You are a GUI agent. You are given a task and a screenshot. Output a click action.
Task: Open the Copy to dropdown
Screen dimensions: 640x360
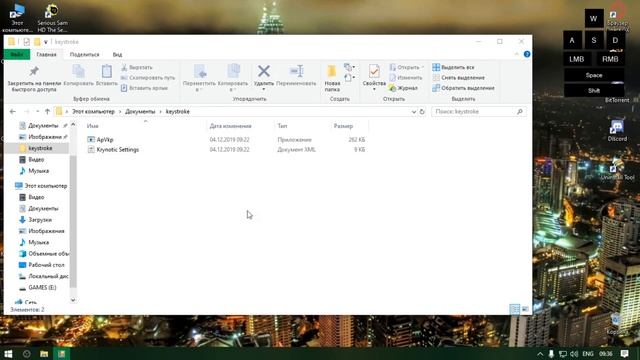tap(233, 78)
